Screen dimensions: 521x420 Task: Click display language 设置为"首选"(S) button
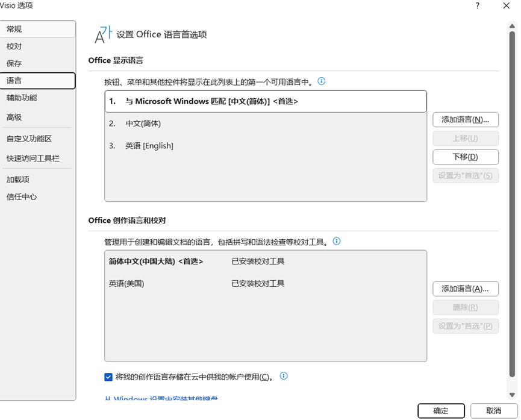coord(465,175)
